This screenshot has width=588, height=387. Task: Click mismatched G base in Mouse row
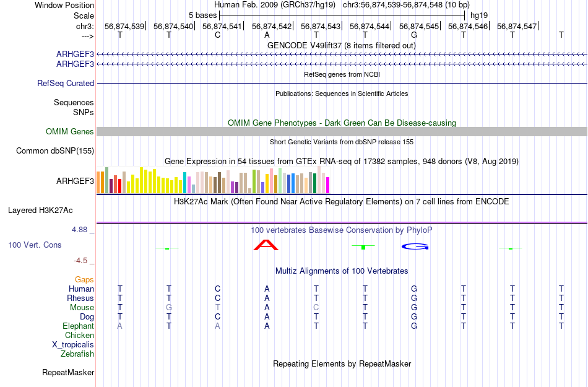[169, 308]
